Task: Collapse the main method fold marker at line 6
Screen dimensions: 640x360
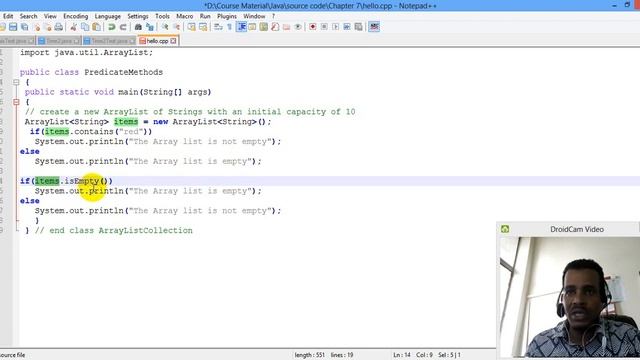Action: pos(16,102)
